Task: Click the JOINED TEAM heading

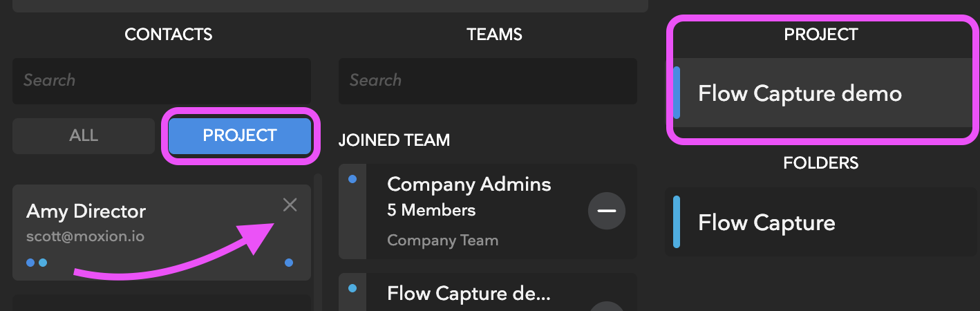Action: point(394,140)
